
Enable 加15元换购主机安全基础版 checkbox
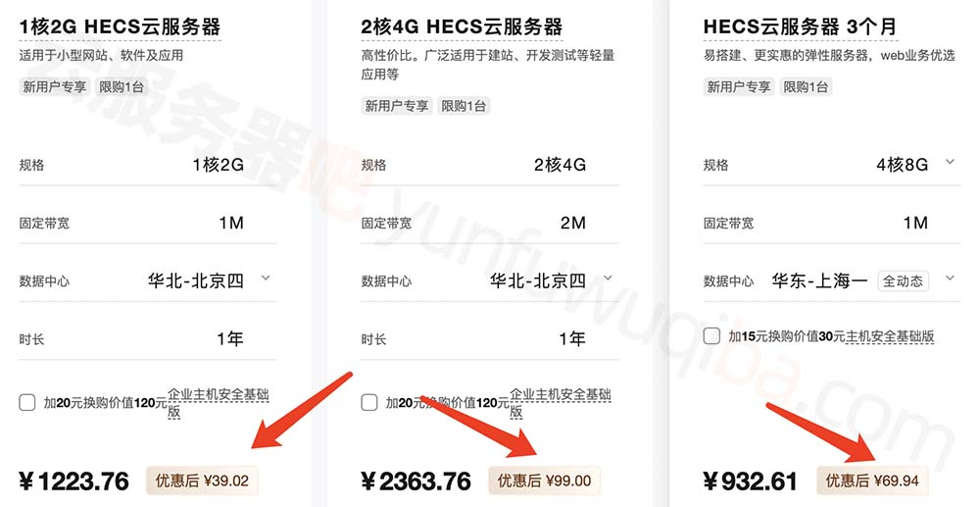point(711,336)
